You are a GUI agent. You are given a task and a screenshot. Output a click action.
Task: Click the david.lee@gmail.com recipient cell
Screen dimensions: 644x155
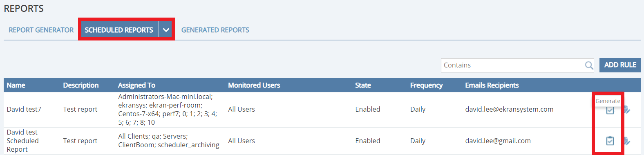[x=498, y=141]
